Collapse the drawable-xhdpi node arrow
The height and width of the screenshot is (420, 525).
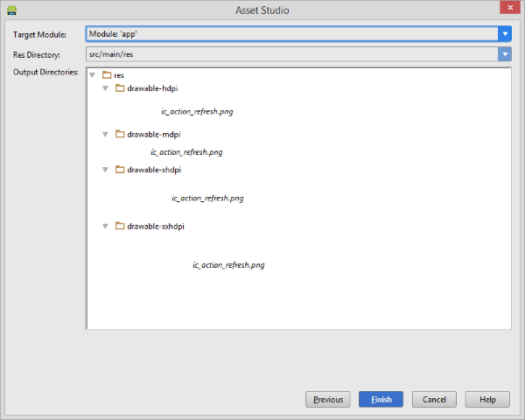tap(106, 170)
